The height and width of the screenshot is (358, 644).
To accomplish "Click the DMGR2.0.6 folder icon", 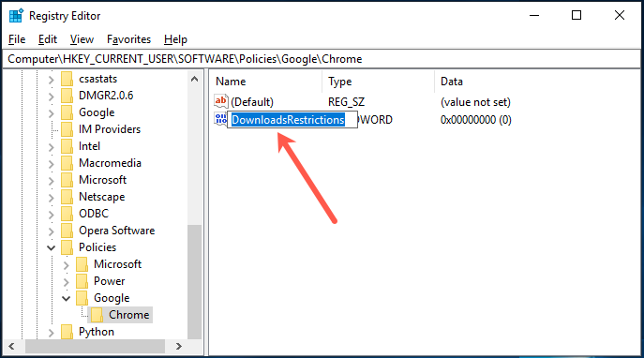I will tap(67, 96).
